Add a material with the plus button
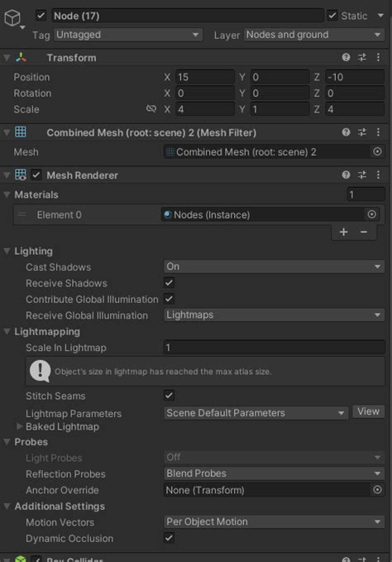 click(344, 232)
